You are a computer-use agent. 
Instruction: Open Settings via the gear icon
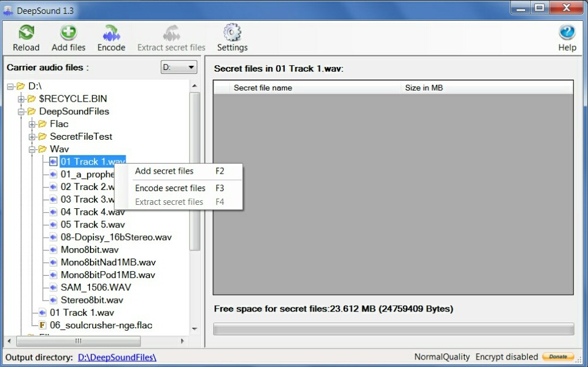(232, 33)
